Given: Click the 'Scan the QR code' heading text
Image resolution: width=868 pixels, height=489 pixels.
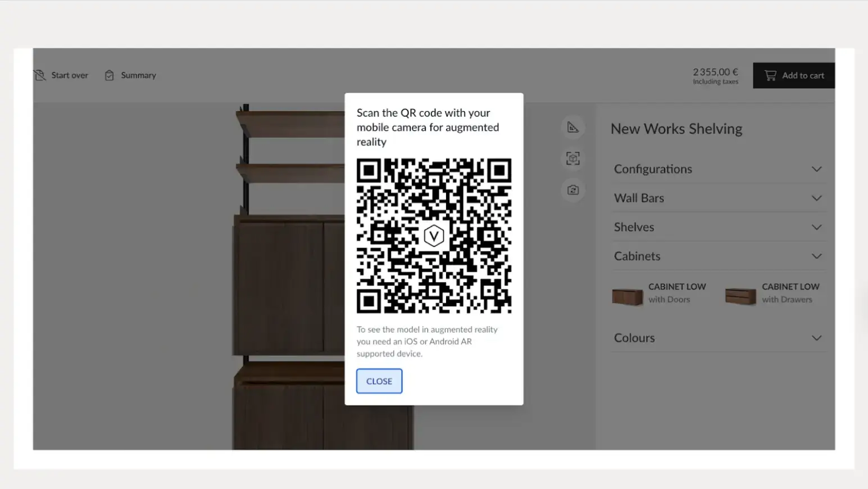Looking at the screenshot, I should (428, 128).
